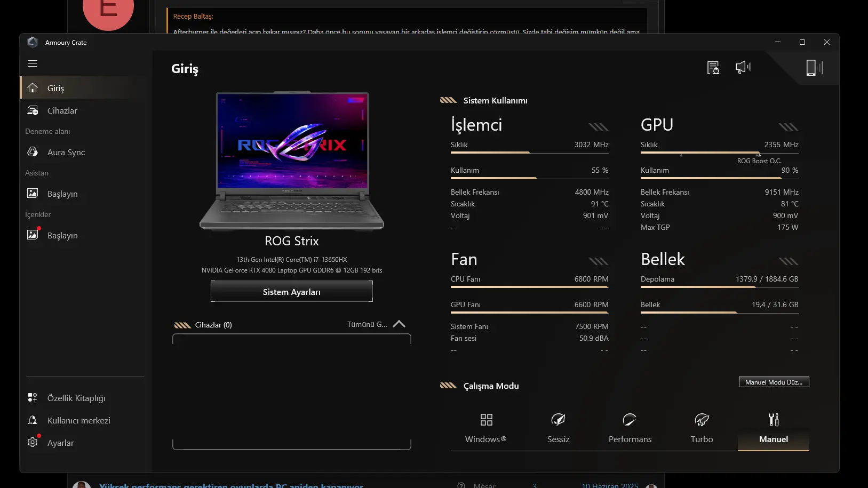Image resolution: width=868 pixels, height=488 pixels.
Task: Open the Aura Sync icon
Action: pyautogui.click(x=33, y=152)
